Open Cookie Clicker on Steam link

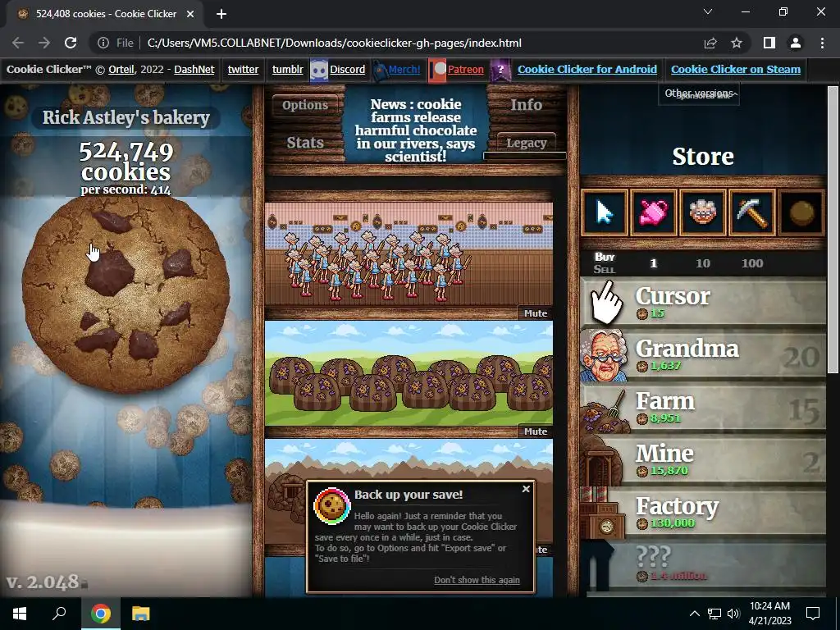click(x=736, y=69)
